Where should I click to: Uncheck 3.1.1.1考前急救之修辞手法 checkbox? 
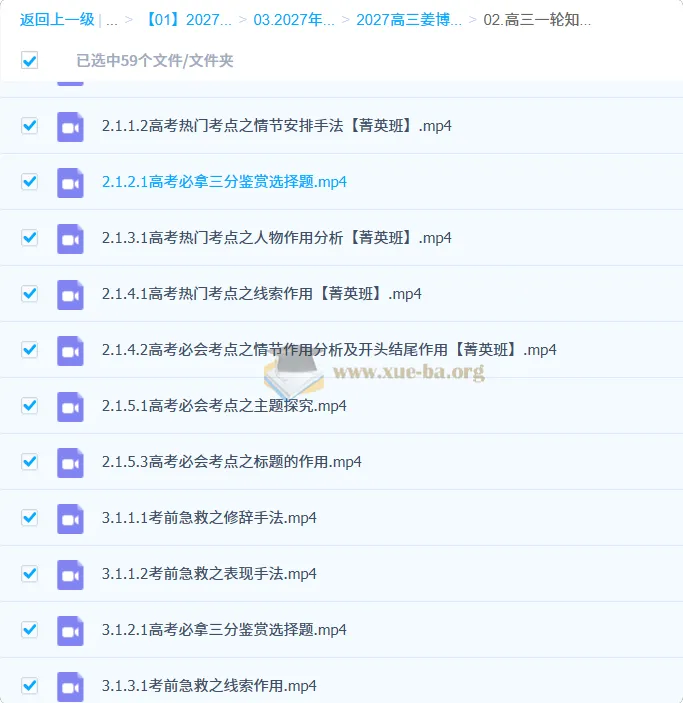coord(30,518)
